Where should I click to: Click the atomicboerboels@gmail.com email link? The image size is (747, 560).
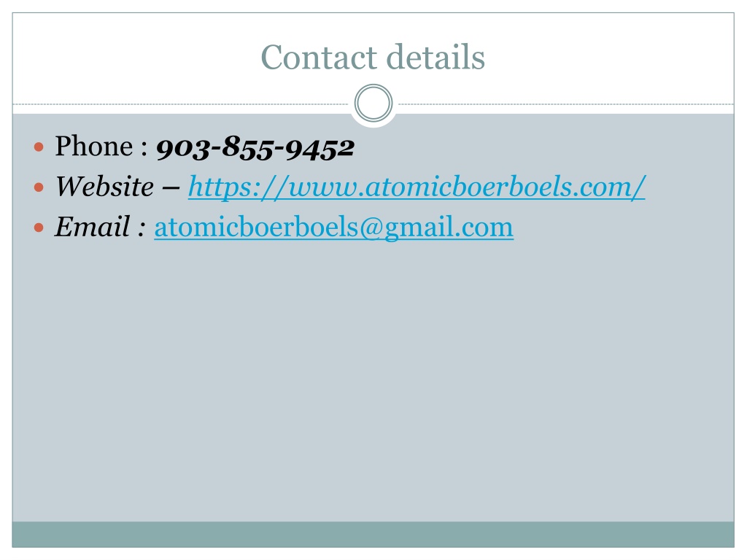(333, 227)
